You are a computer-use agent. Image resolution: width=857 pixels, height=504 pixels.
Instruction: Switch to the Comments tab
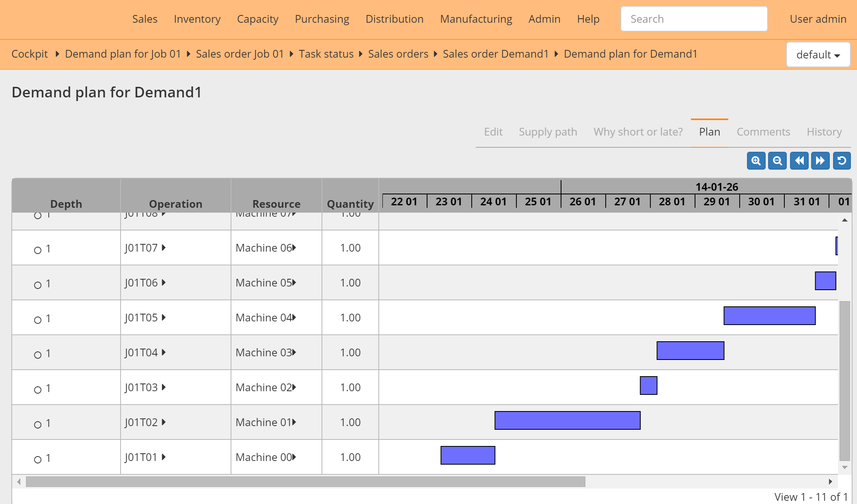click(x=763, y=131)
